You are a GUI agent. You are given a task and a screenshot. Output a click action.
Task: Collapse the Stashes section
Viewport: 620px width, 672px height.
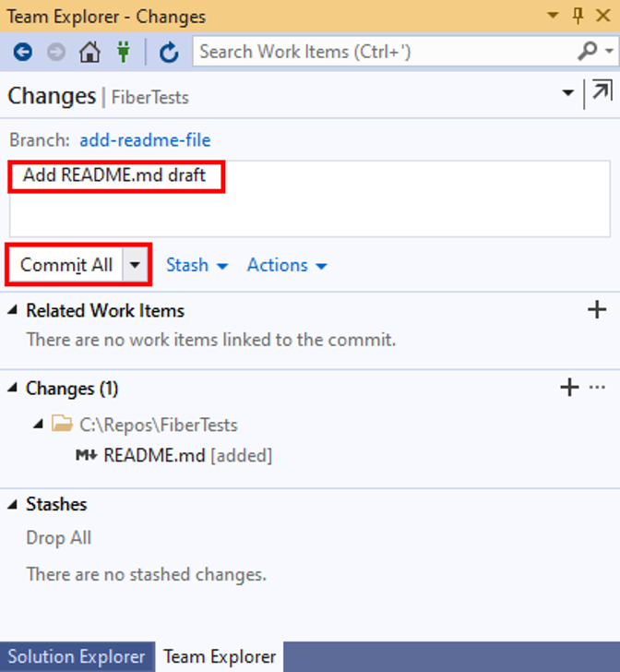click(13, 504)
